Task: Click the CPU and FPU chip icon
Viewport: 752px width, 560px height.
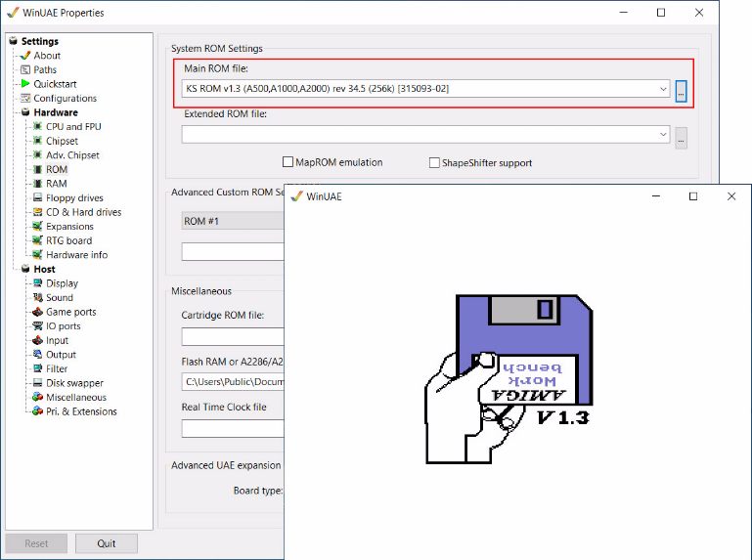Action: [37, 127]
